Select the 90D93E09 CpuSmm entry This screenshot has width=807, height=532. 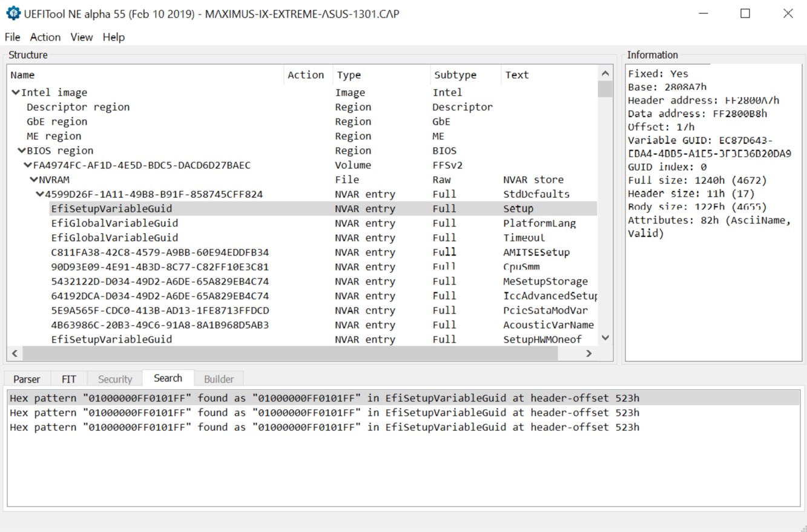point(302,267)
